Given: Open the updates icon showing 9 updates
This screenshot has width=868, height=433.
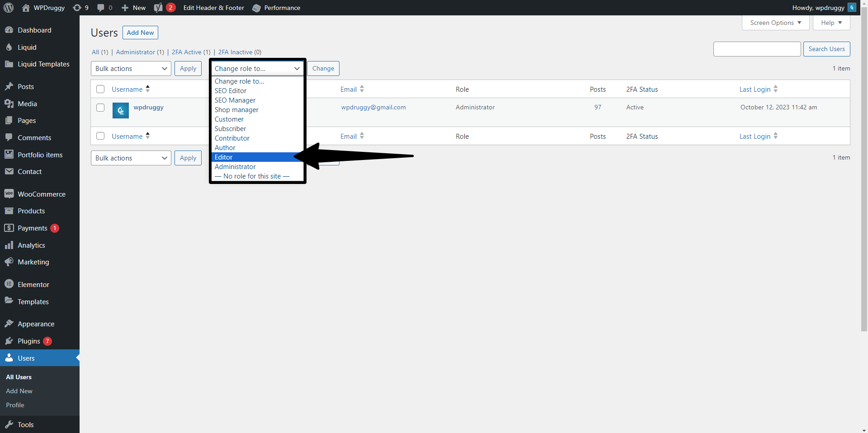Looking at the screenshot, I should click(x=77, y=8).
